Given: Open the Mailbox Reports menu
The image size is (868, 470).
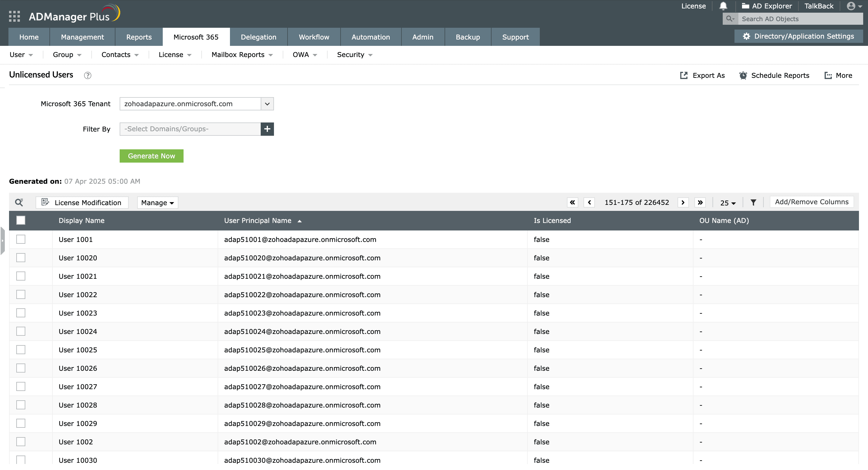Looking at the screenshot, I should [242, 55].
